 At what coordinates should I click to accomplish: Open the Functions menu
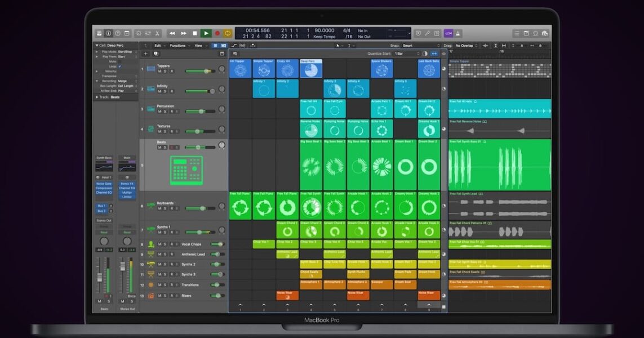tap(179, 46)
